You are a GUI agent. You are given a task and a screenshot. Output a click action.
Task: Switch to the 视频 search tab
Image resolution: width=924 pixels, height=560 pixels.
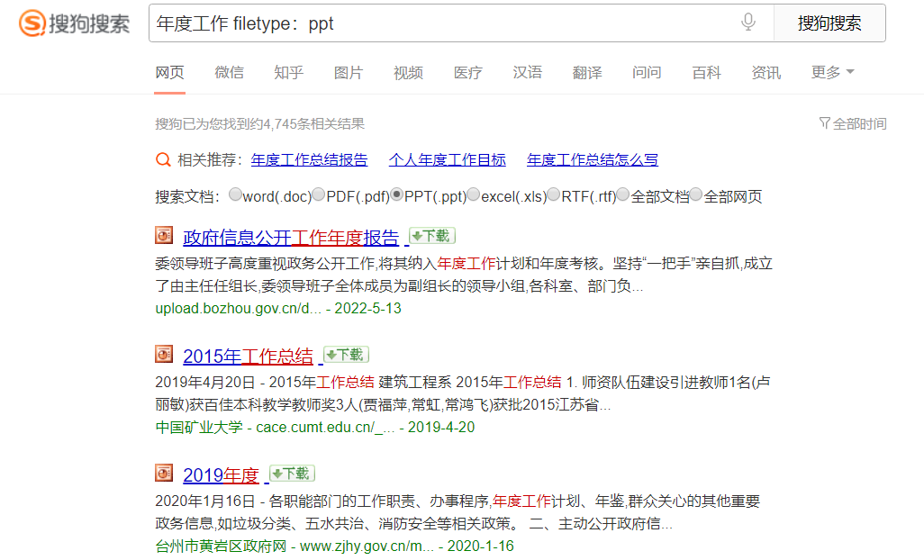click(x=408, y=72)
